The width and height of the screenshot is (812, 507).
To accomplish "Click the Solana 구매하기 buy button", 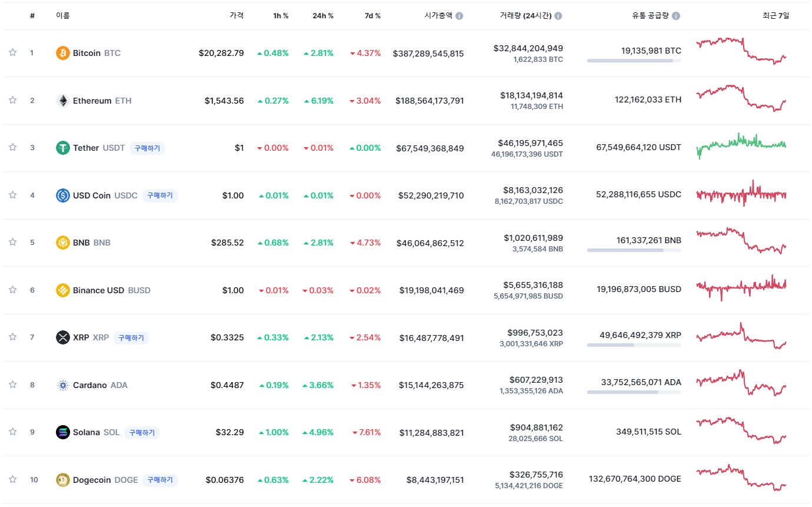I will pos(141,432).
